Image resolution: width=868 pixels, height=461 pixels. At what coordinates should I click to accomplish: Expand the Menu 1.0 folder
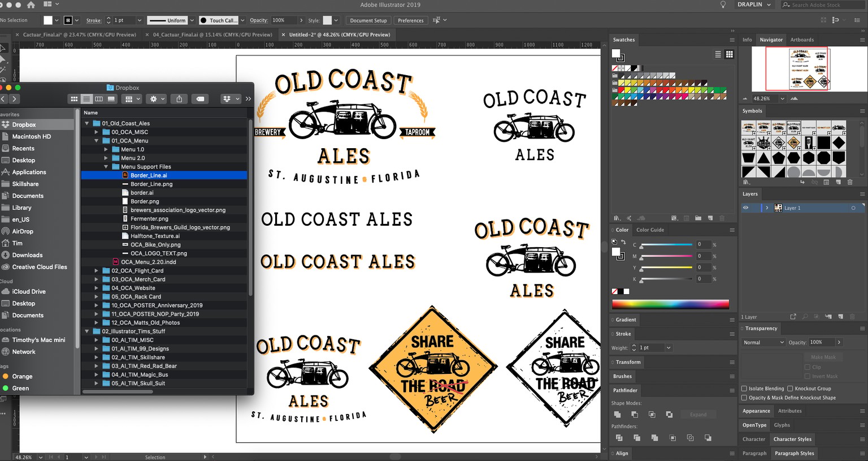click(106, 149)
